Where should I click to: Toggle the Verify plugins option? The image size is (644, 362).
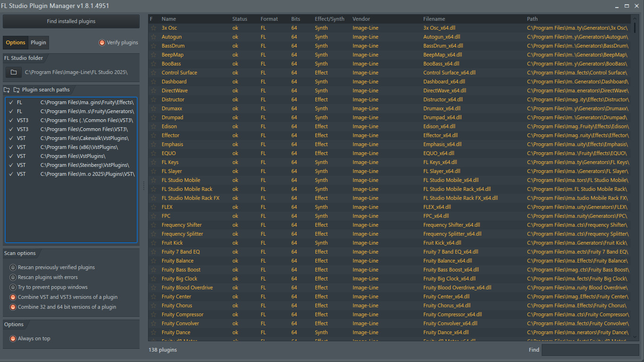point(102,42)
